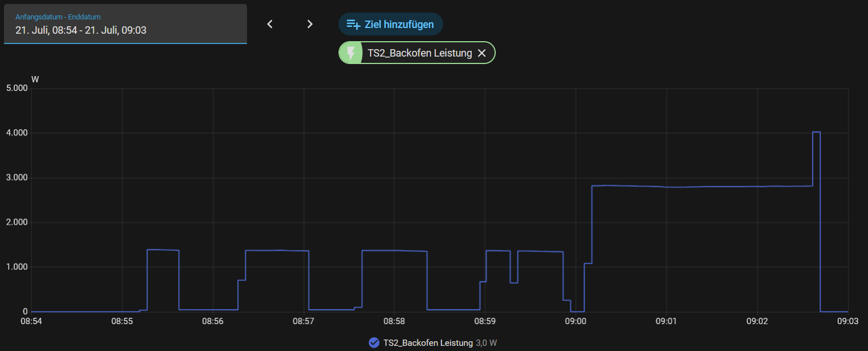
Task: Toggle the series via the legend label TS2_Backofen Leistung
Action: (x=428, y=343)
